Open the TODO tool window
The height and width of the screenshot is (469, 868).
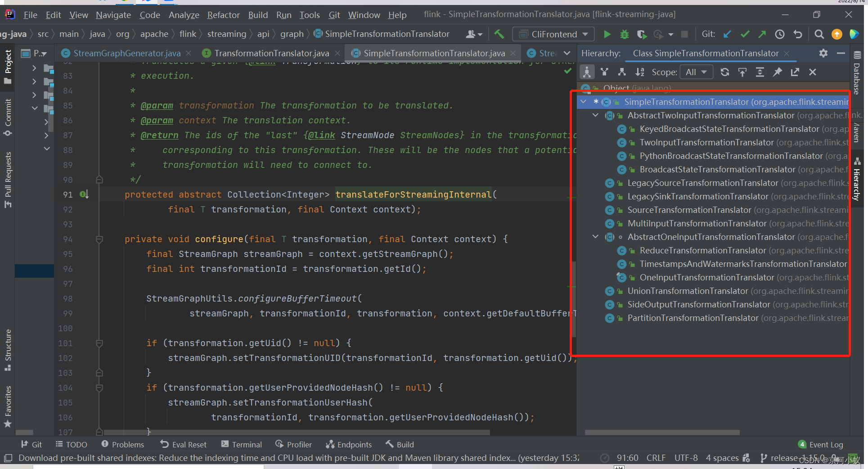(x=71, y=444)
